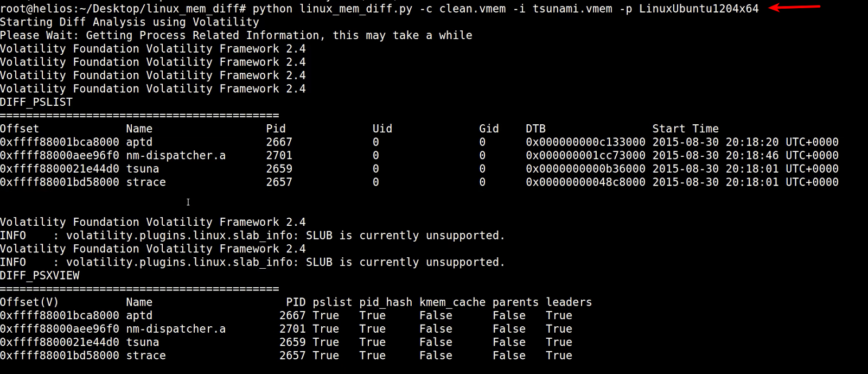
Task: Click the Uid column header
Action: click(382, 129)
